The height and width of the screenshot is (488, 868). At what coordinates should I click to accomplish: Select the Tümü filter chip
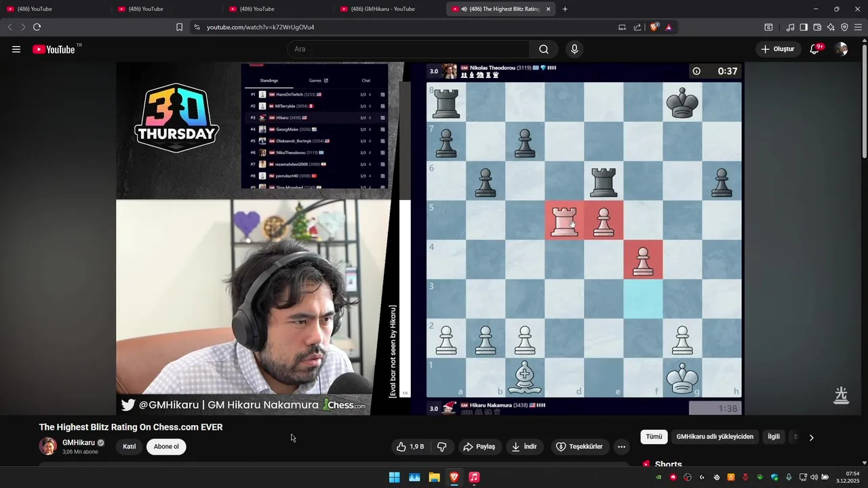click(654, 437)
